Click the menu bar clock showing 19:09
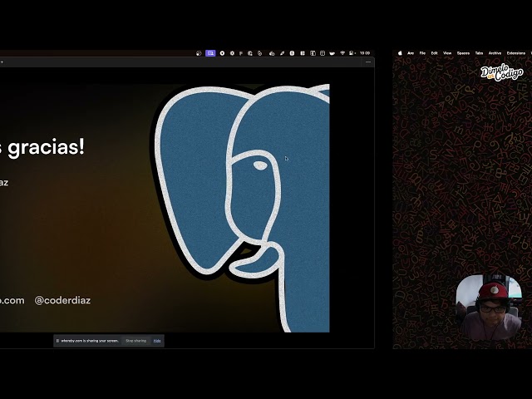 365,53
